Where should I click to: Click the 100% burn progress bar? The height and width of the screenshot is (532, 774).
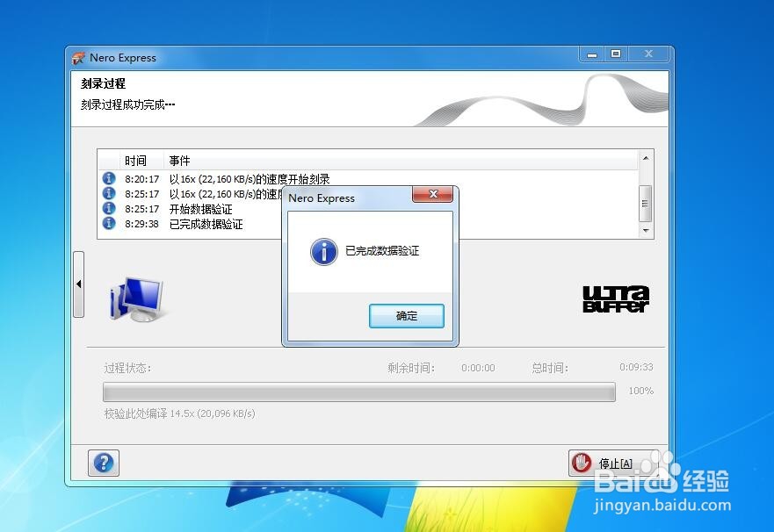point(359,392)
